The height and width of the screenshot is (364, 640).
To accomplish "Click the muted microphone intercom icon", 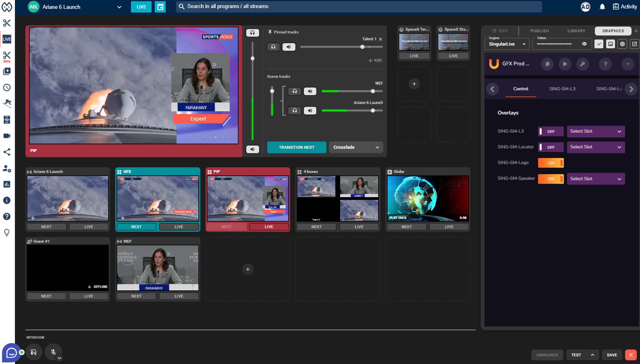I will coord(53,352).
